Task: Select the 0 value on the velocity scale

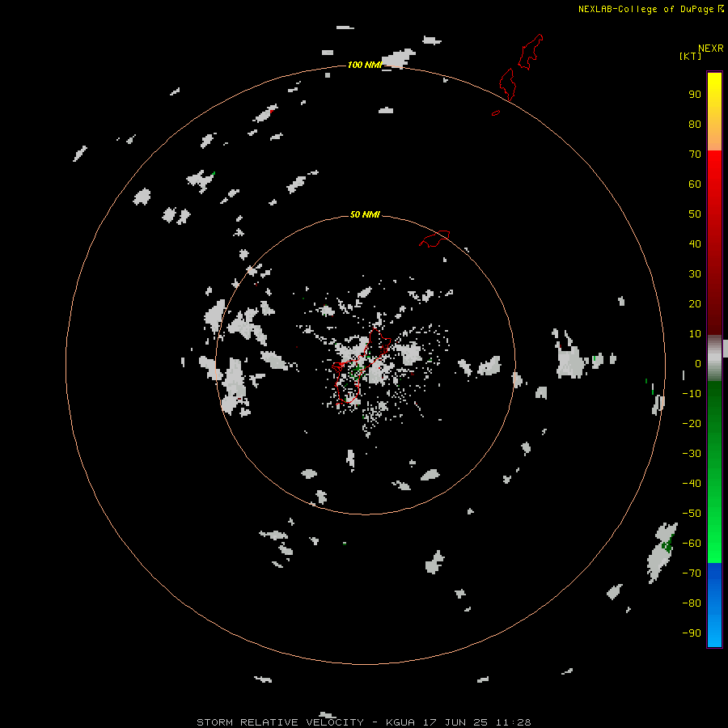Action: click(x=698, y=364)
